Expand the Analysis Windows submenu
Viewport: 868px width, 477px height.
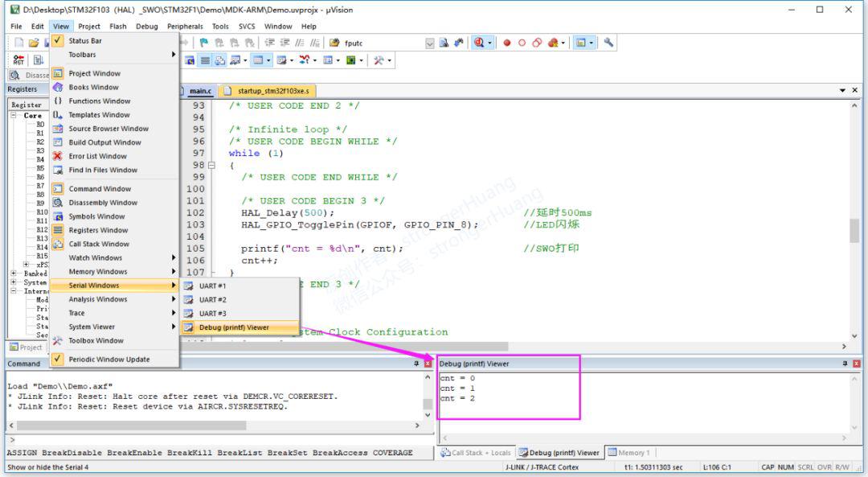115,299
